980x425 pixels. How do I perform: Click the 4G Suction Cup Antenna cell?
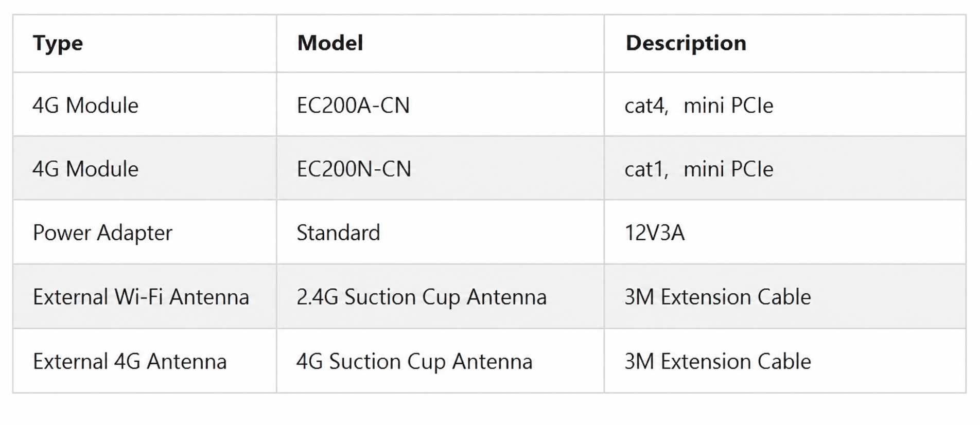pos(414,361)
